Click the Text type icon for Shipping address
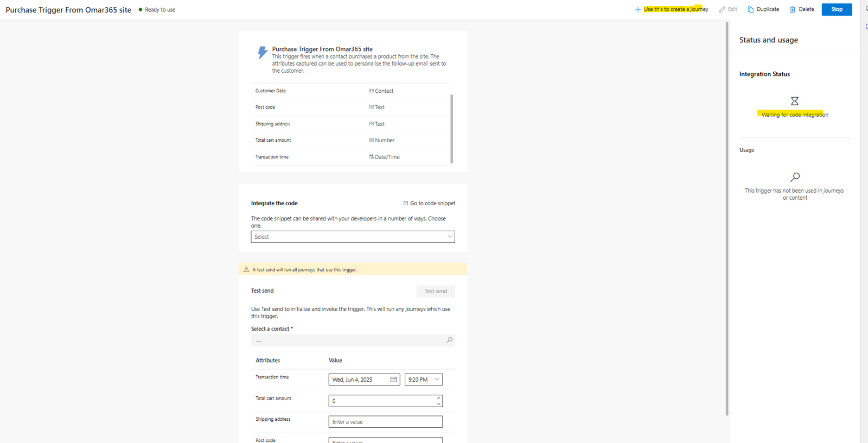Image resolution: width=868 pixels, height=443 pixels. pyautogui.click(x=372, y=124)
